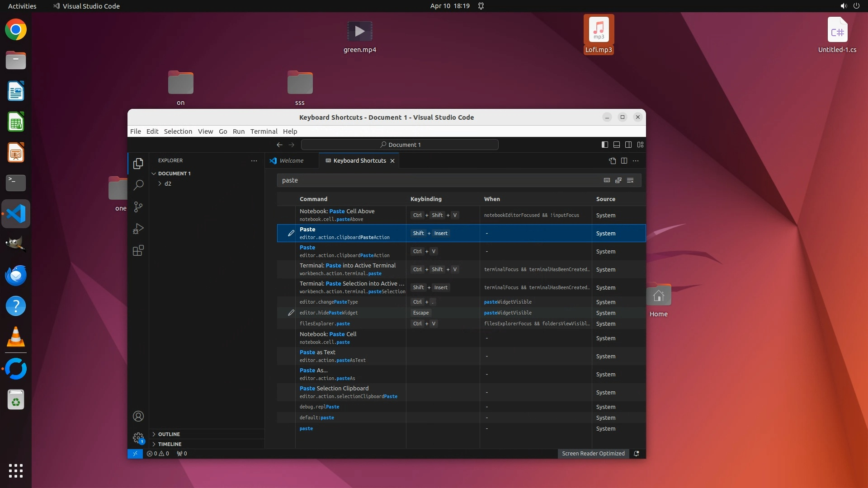Click the paste search input field
The image size is (868, 488).
[434, 180]
